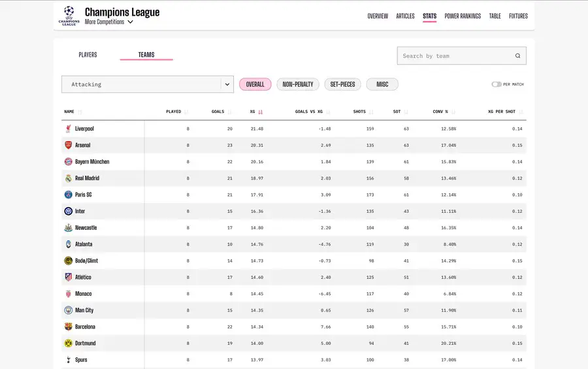This screenshot has width=588, height=369.
Task: Sort table by Played column
Action: (x=177, y=112)
